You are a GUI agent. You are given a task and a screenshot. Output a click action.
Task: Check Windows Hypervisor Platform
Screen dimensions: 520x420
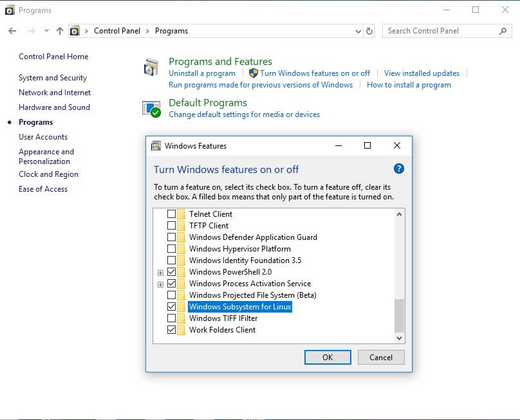pos(171,249)
